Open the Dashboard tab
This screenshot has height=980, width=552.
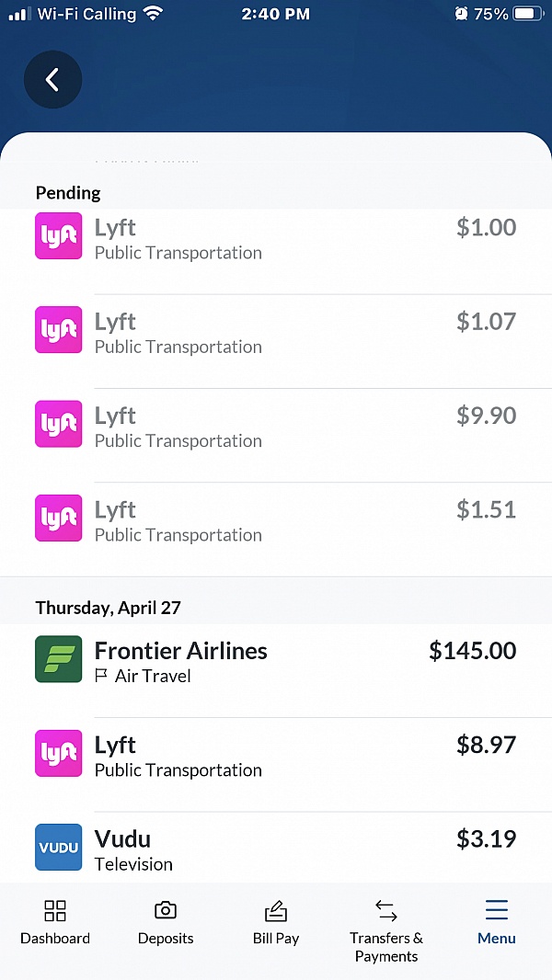point(55,922)
